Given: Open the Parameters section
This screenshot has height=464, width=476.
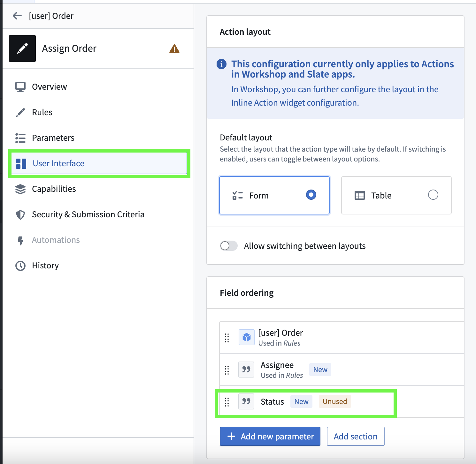Looking at the screenshot, I should tap(53, 138).
